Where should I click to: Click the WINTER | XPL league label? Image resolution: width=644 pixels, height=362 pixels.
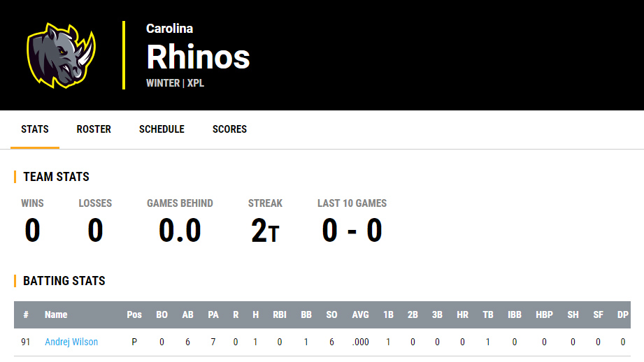pos(175,83)
